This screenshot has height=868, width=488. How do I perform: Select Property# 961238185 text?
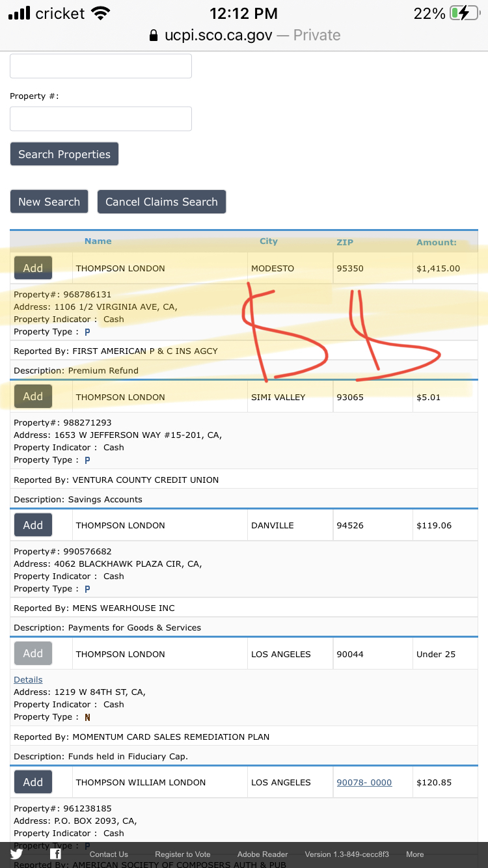pyautogui.click(x=62, y=808)
